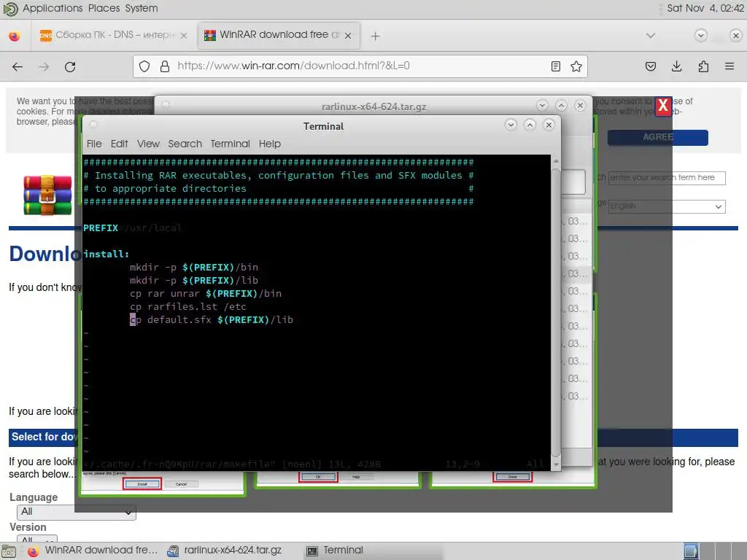Close the WinRAR download free tab
Viewport: 747px width, 560px height.
point(348,36)
